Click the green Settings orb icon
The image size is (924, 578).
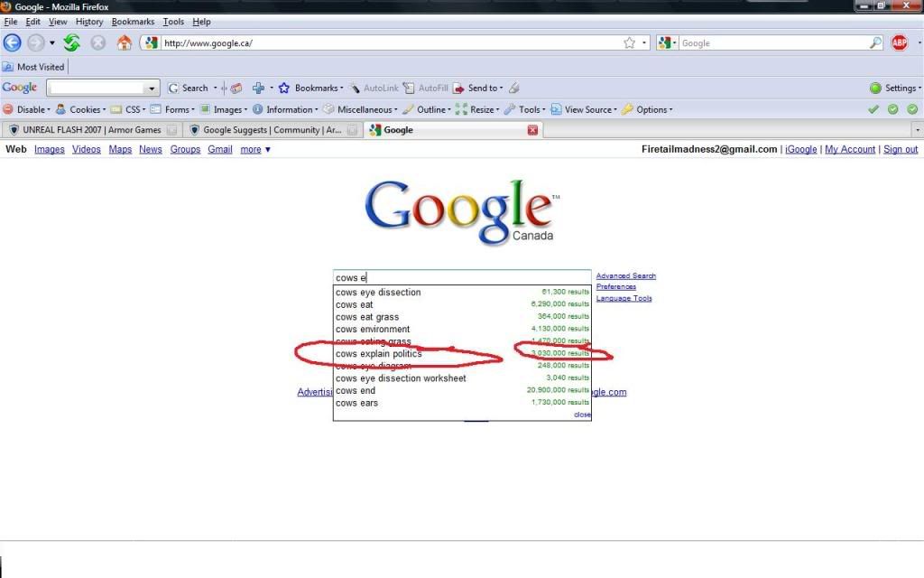[875, 88]
